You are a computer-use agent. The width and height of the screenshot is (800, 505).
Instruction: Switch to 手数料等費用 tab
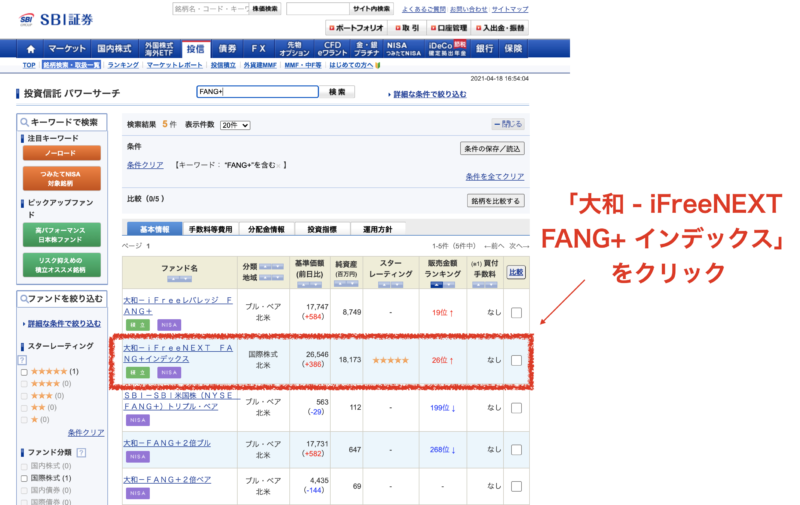coord(210,230)
